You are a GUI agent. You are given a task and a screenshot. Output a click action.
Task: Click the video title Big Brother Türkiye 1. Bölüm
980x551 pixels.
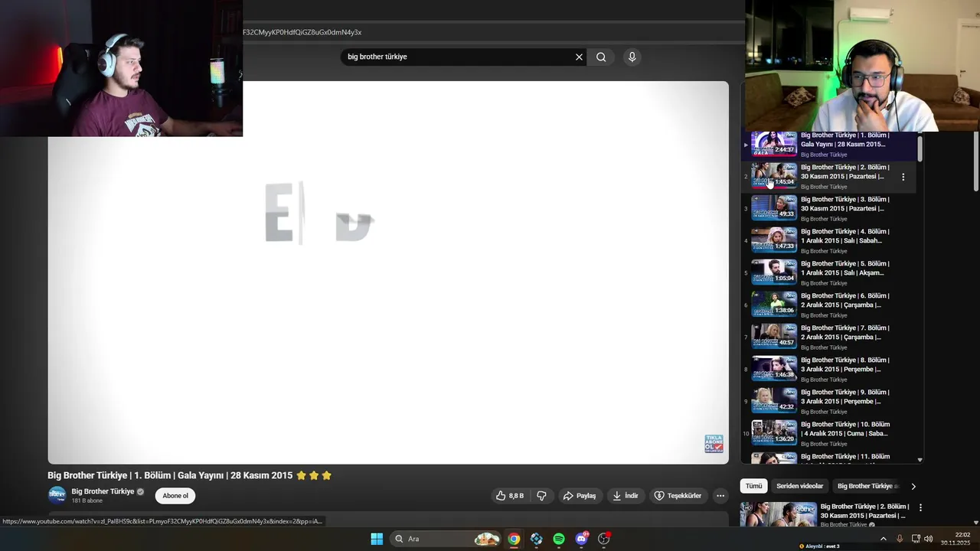click(170, 475)
